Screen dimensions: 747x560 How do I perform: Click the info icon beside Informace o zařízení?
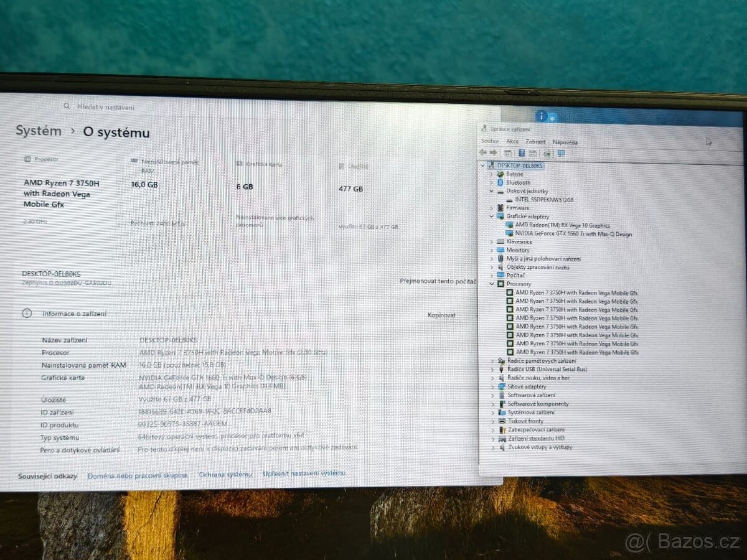(x=27, y=314)
